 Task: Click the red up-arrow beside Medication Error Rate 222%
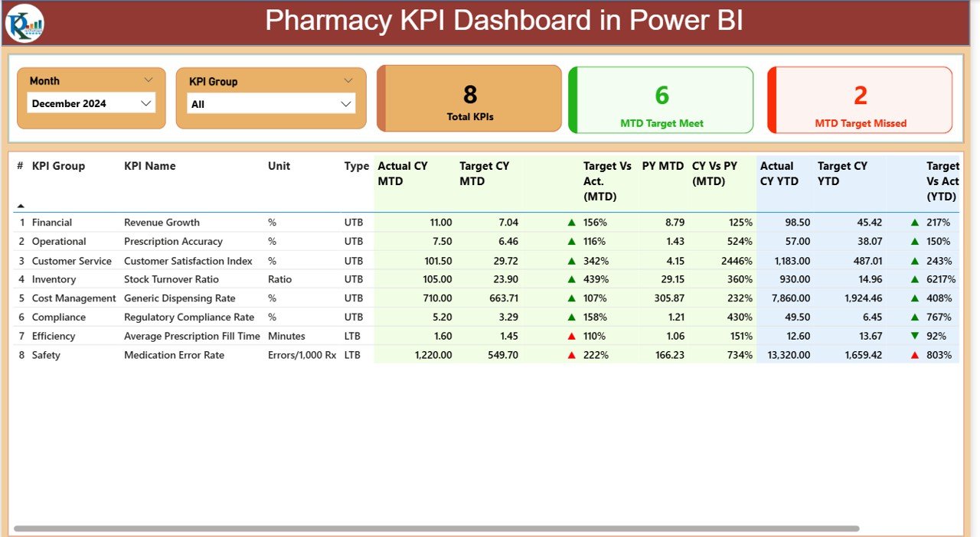tap(571, 355)
